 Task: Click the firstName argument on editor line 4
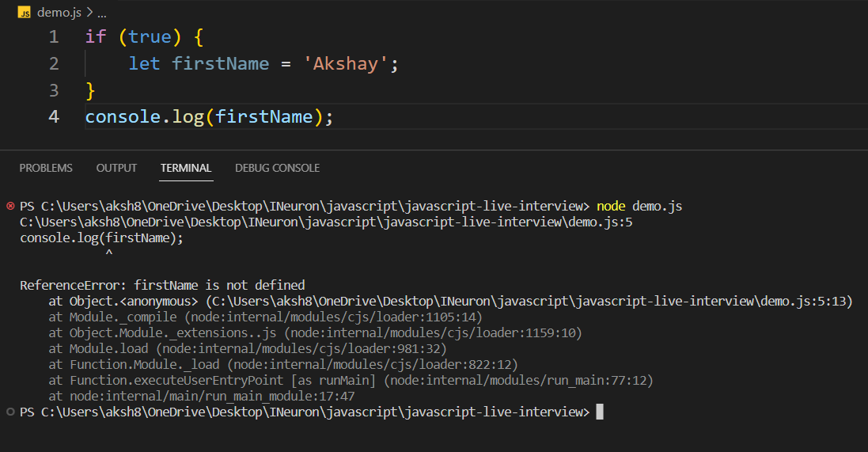(264, 116)
